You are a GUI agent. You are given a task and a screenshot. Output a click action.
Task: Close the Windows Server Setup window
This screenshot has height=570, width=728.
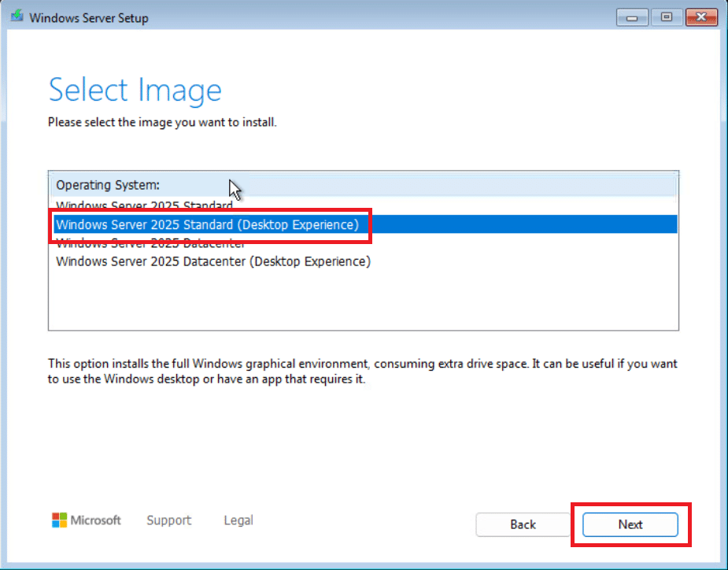pos(701,17)
